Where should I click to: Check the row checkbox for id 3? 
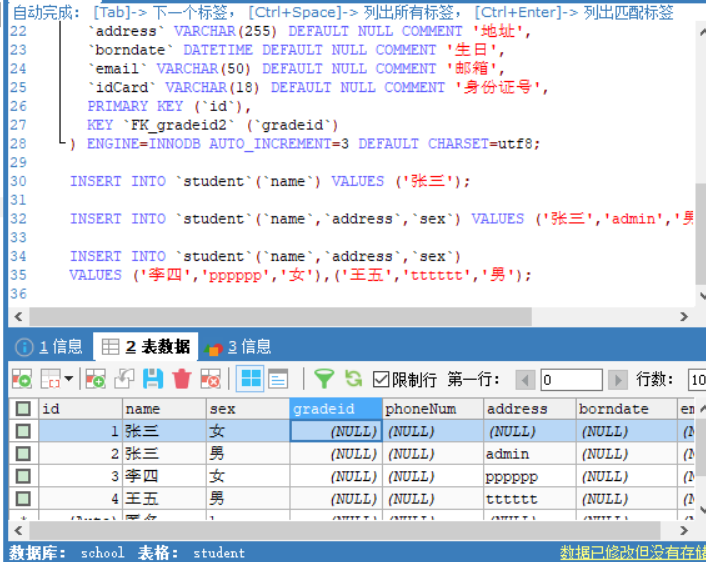click(x=21, y=476)
